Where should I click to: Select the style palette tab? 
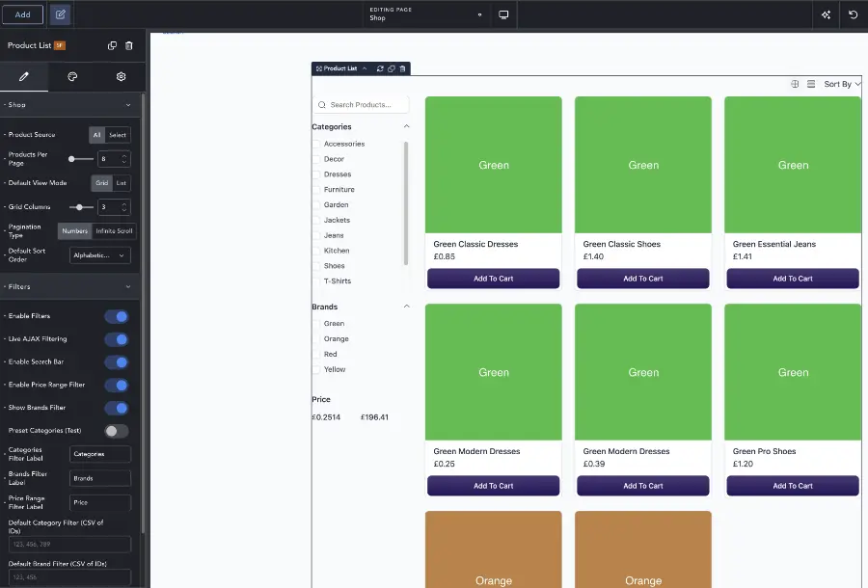72,76
